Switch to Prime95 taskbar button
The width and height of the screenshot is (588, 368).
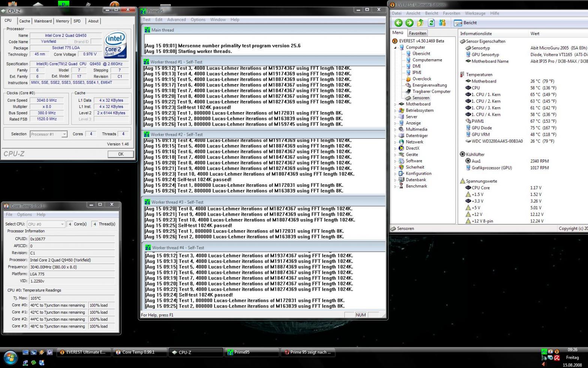[252, 352]
